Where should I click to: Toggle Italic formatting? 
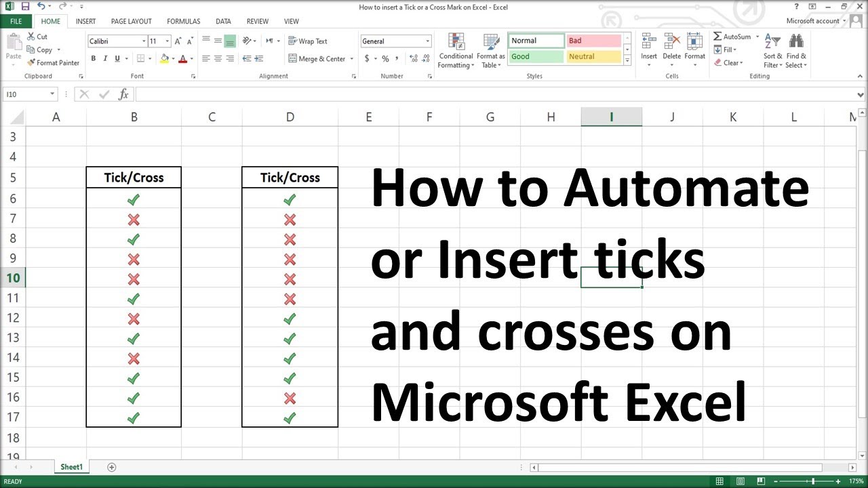[x=106, y=59]
